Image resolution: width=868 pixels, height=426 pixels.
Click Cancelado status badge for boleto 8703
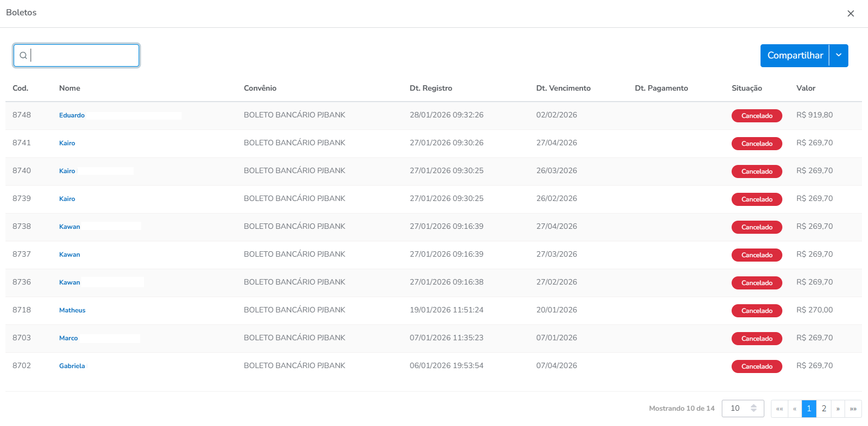(756, 339)
